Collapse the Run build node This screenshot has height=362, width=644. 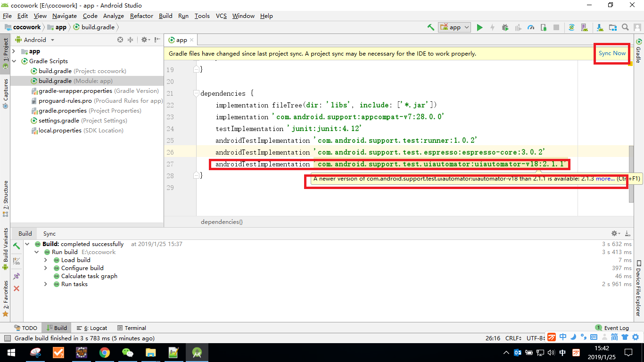(x=37, y=252)
